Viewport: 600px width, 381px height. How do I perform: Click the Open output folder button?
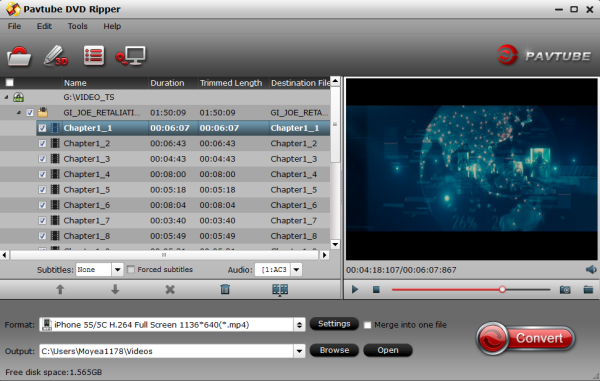pyautogui.click(x=388, y=350)
